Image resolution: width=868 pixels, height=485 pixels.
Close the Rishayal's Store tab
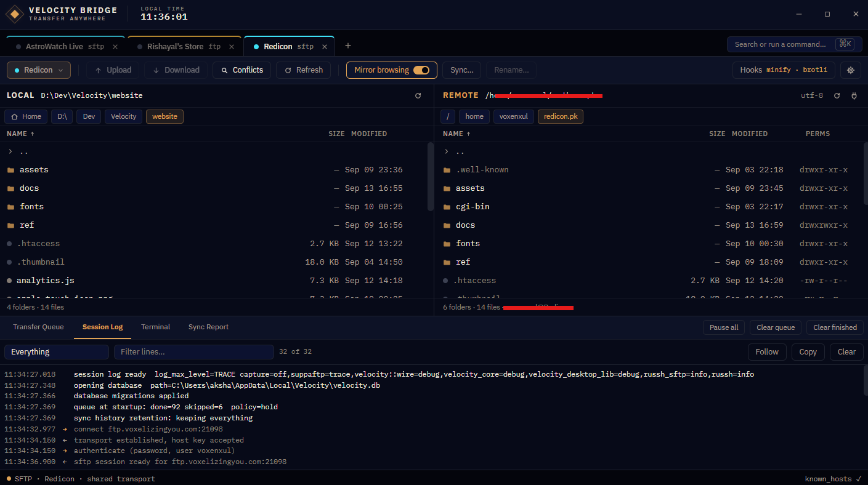(x=232, y=47)
